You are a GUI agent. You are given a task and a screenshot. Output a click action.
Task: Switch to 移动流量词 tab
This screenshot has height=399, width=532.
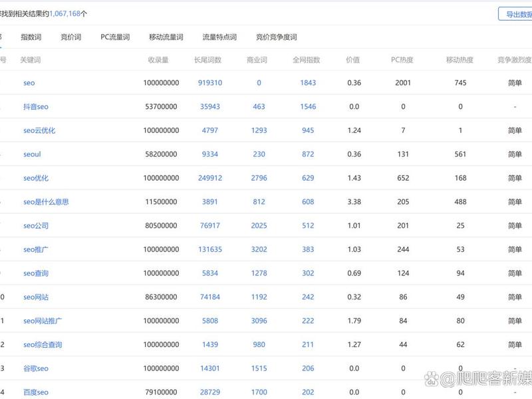tap(166, 37)
